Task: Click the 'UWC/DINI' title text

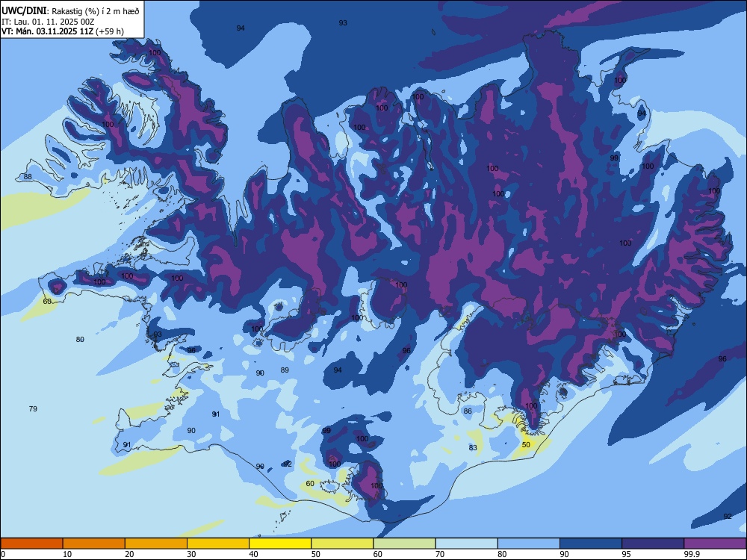Action: click(x=24, y=11)
